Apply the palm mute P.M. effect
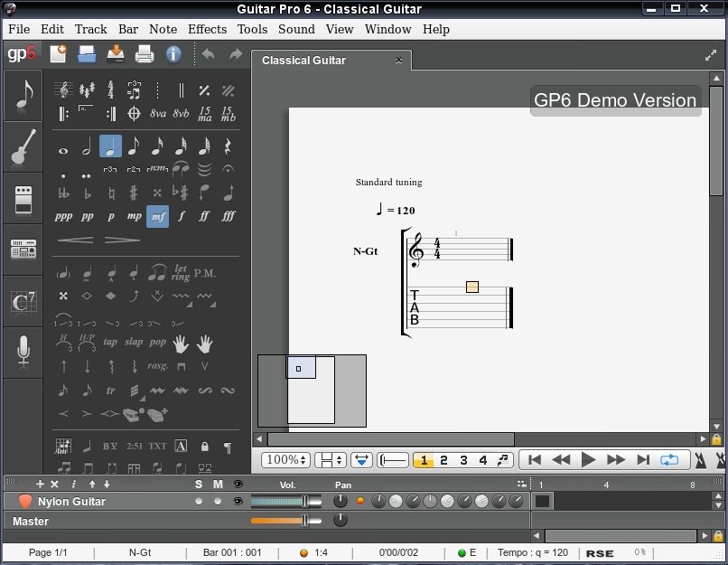 click(204, 273)
